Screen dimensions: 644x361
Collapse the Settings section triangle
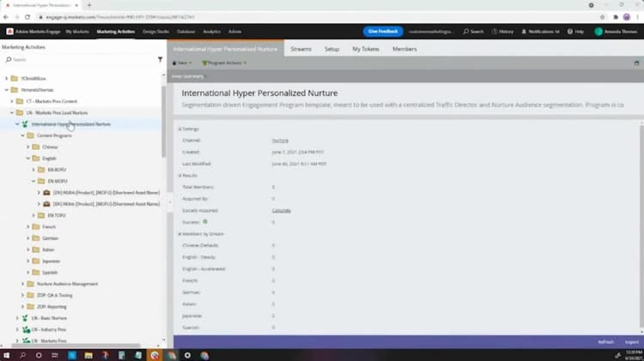179,129
